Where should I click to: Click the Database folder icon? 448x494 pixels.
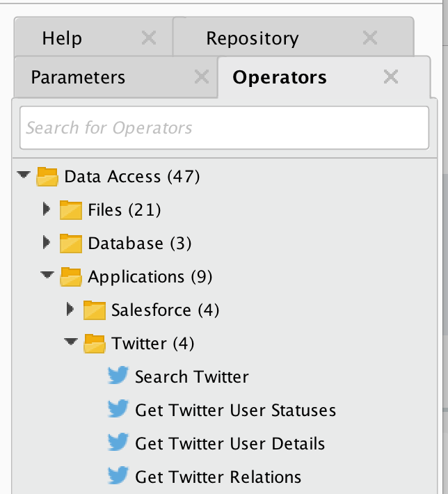coord(71,244)
